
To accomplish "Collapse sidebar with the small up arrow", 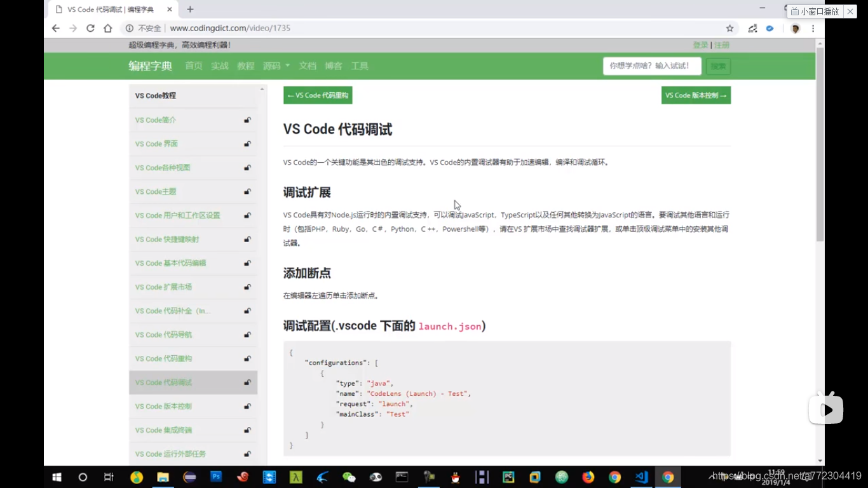I will [x=262, y=89].
